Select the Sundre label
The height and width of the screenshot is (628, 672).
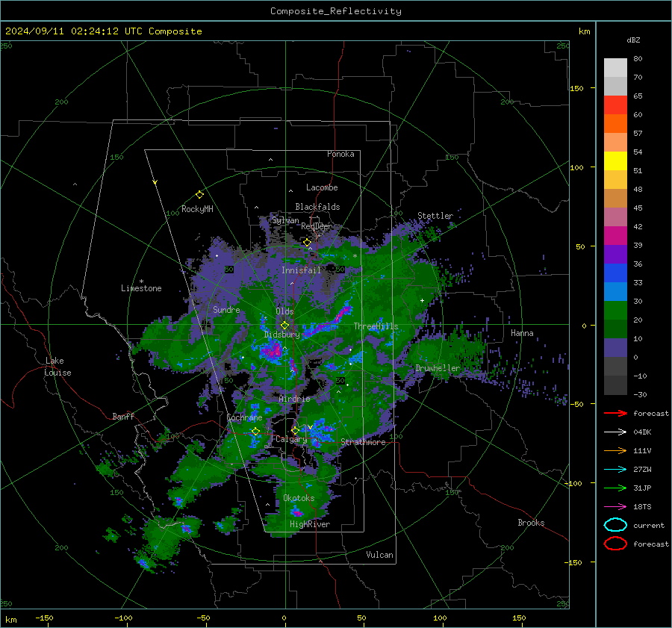(226, 309)
